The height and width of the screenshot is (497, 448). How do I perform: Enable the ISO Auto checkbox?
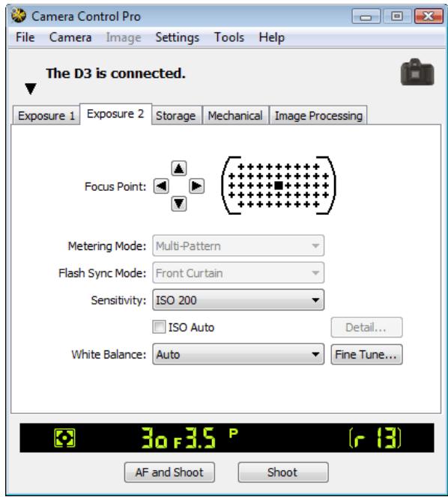(159, 327)
